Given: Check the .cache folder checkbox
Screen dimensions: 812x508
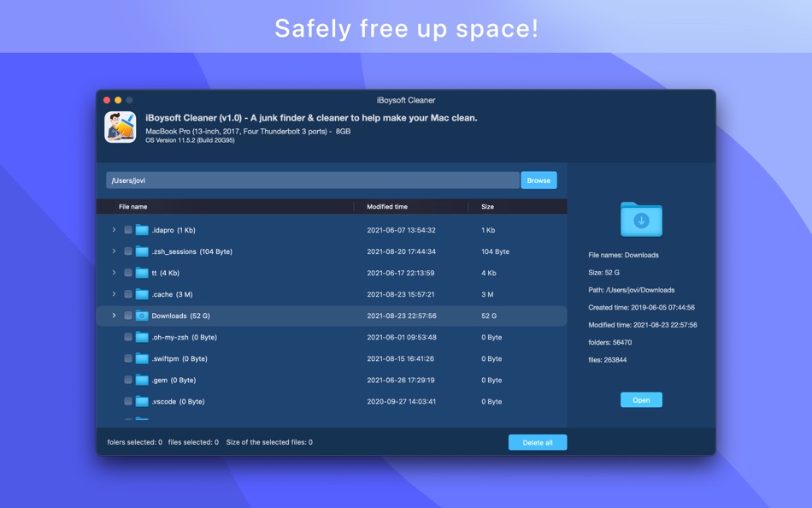Looking at the screenshot, I should [128, 294].
